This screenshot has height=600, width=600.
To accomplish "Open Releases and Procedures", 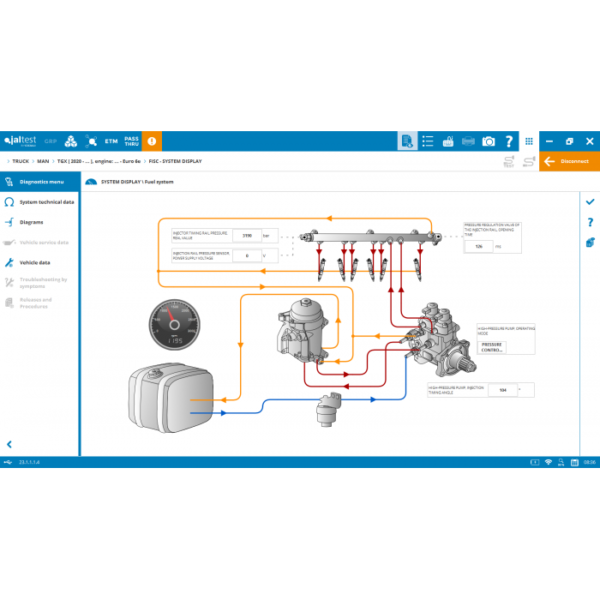I will click(40, 303).
